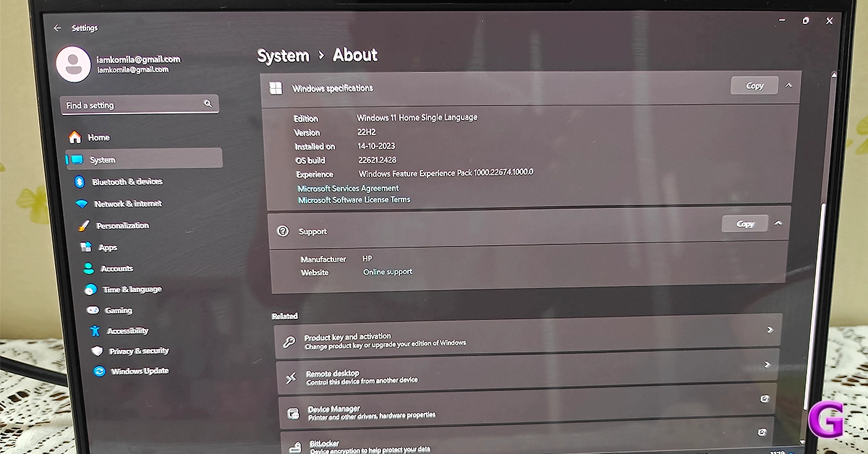Click the scrollbar up arrow
The height and width of the screenshot is (454, 868).
(833, 74)
